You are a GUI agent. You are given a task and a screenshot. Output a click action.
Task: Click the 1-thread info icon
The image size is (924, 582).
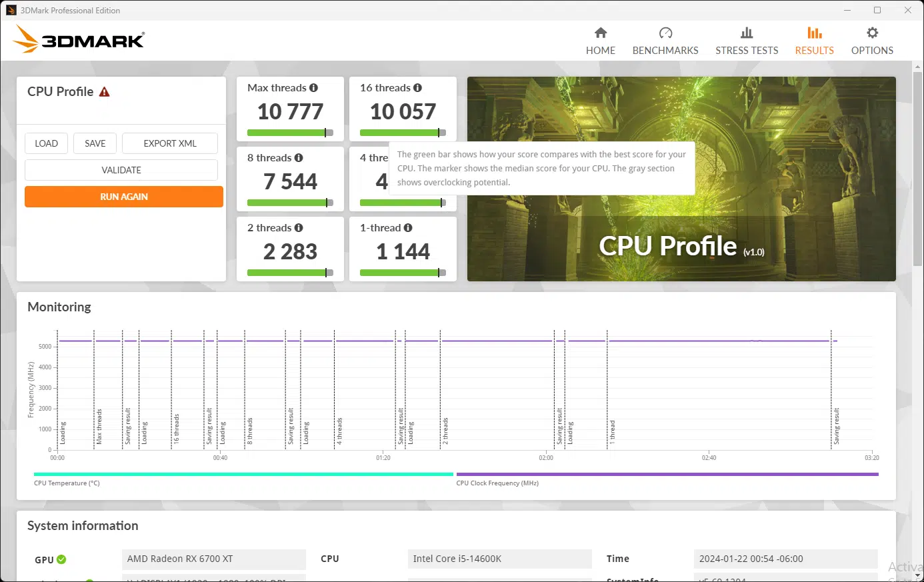click(x=408, y=228)
